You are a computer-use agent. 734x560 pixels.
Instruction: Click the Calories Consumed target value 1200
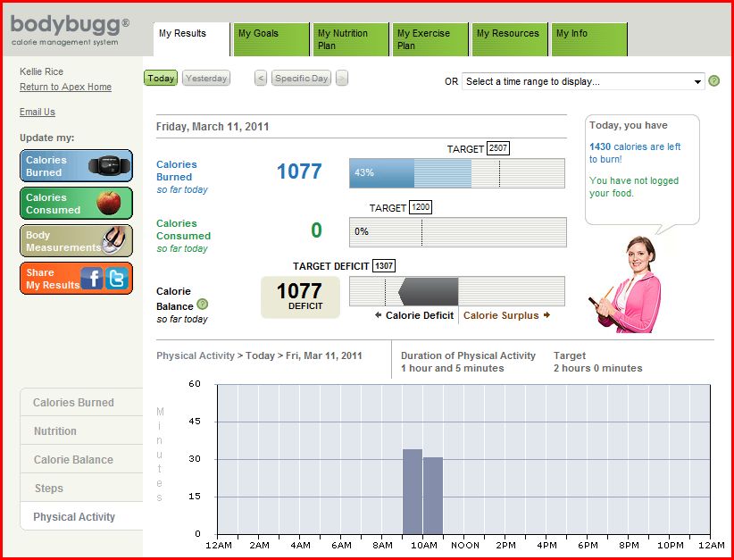421,207
